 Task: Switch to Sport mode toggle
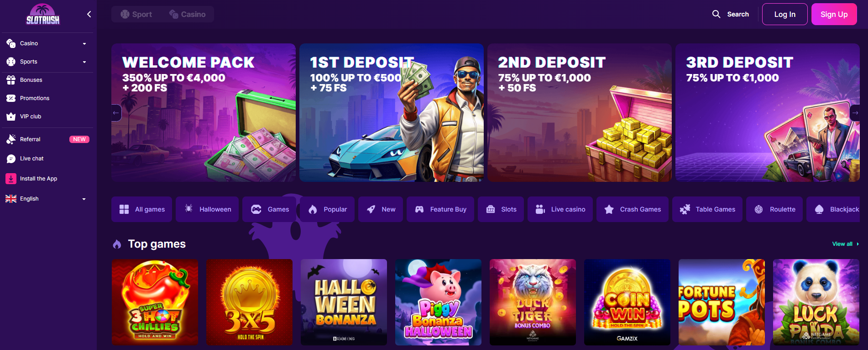click(x=136, y=14)
